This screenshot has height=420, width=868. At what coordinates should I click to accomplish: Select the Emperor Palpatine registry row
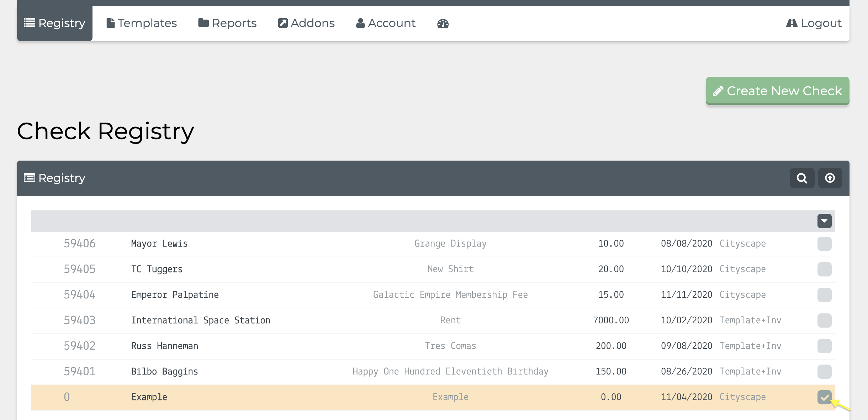(175, 294)
